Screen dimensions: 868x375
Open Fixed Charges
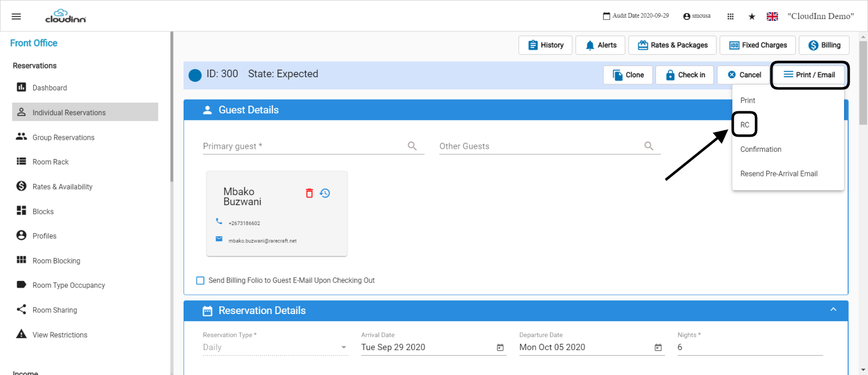[x=758, y=45]
